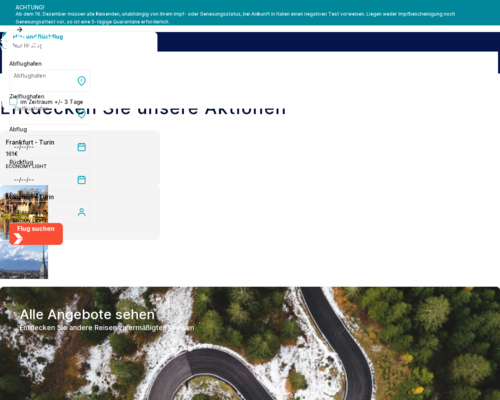Focus the Abflughafen input field
The image size is (500, 400).
coord(50,81)
